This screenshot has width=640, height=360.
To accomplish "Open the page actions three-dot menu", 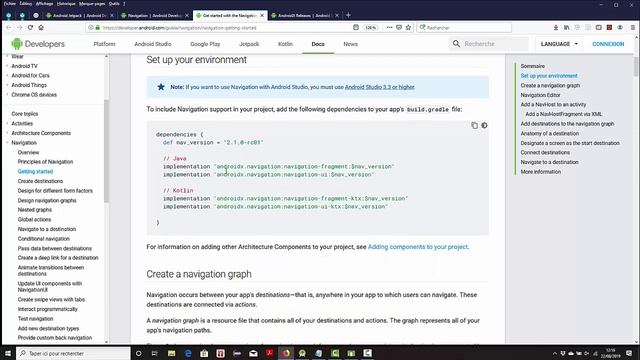I will 389,27.
